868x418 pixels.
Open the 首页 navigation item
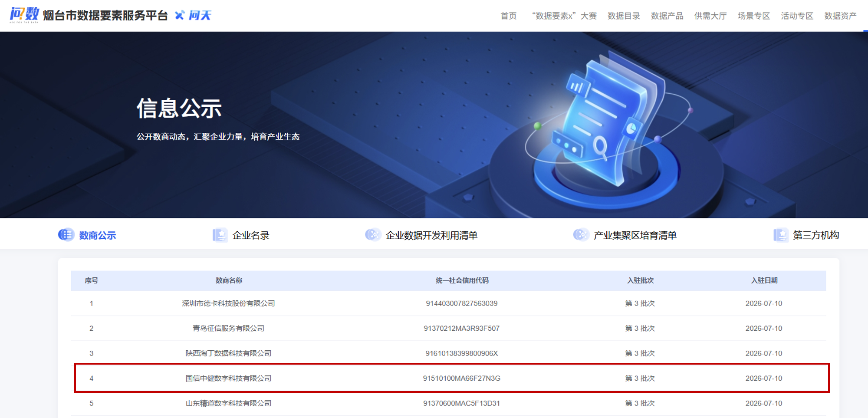pos(509,16)
